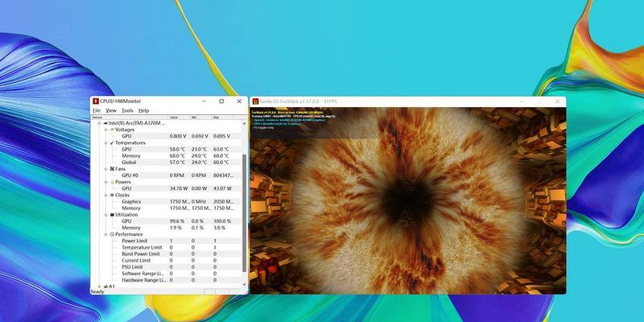Collapse the Intel Arc A370M tree node
The height and width of the screenshot is (322, 644).
coord(99,123)
